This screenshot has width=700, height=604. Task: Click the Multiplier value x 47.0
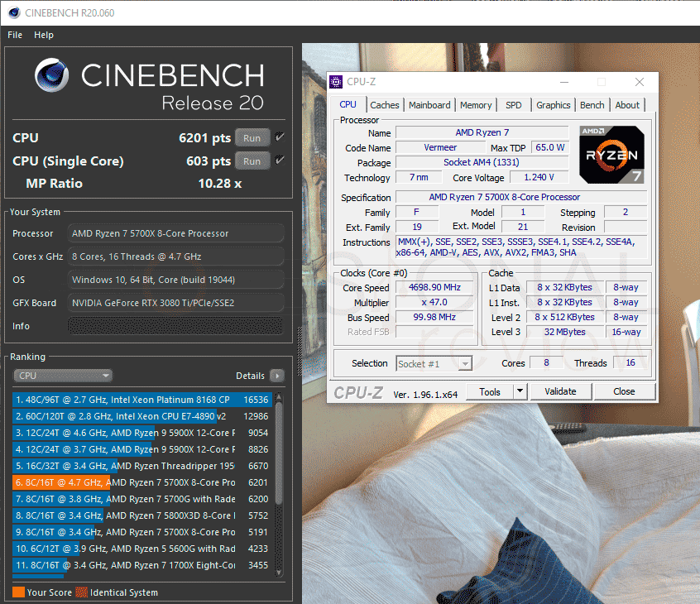point(434,302)
